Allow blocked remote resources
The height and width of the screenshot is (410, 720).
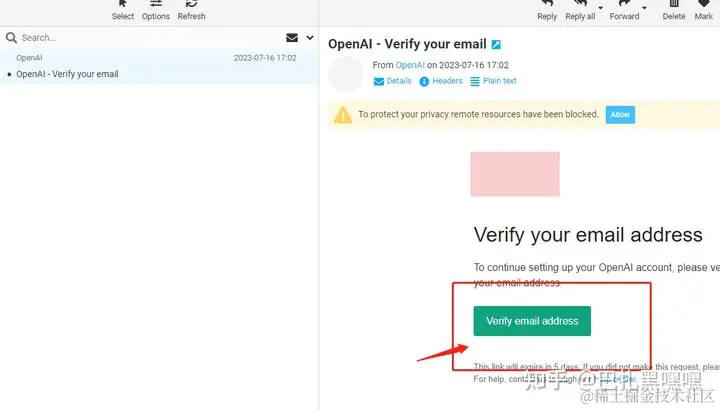coord(620,115)
